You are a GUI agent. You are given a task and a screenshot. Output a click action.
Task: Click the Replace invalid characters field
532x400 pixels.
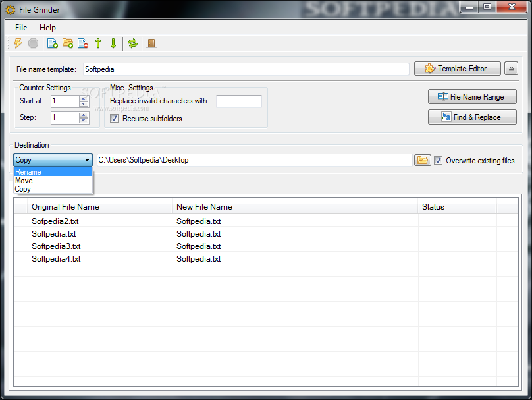tap(239, 101)
